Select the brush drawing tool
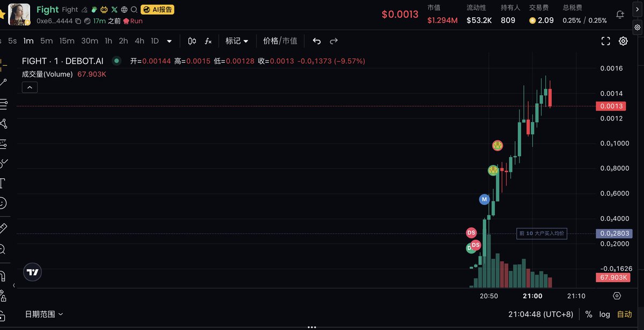Viewport: 644px width, 330px height. coord(3,163)
